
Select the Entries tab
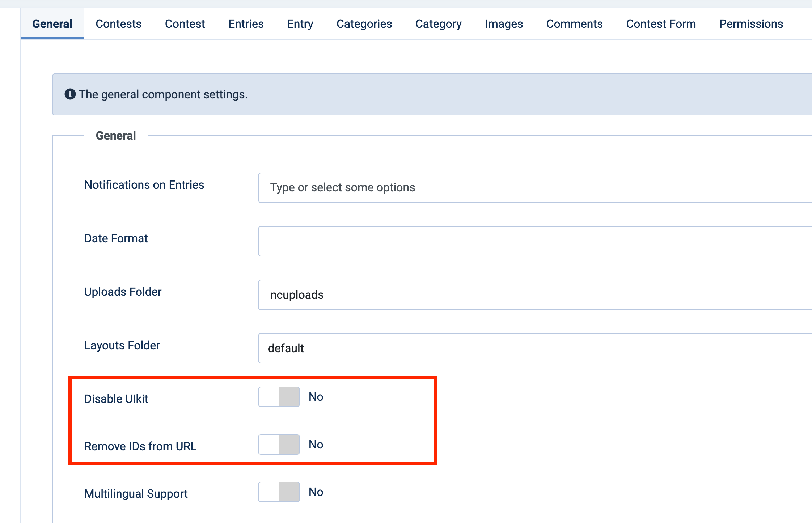246,23
